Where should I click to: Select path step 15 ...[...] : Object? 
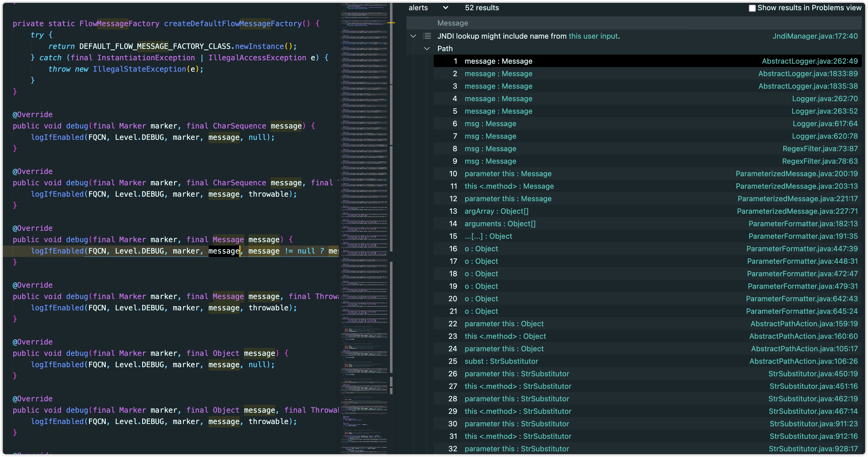(647, 236)
